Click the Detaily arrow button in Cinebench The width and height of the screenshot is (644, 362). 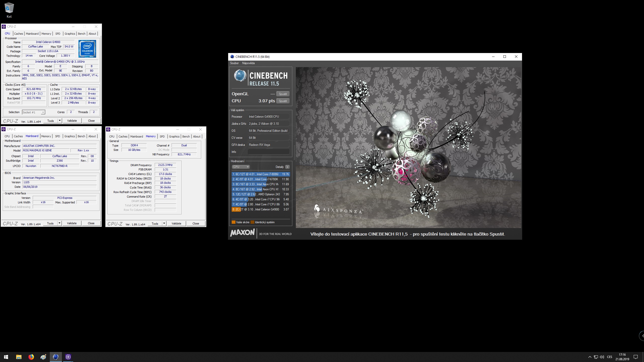(288, 167)
